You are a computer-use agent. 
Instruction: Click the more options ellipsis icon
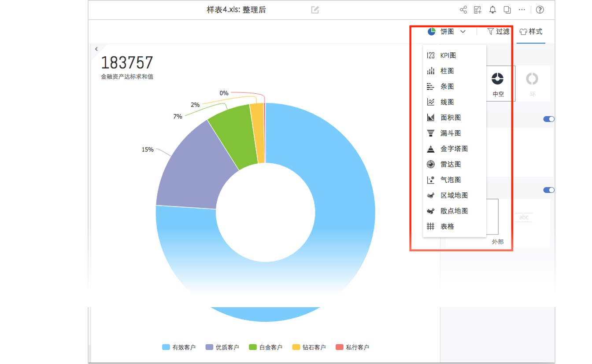[522, 9]
